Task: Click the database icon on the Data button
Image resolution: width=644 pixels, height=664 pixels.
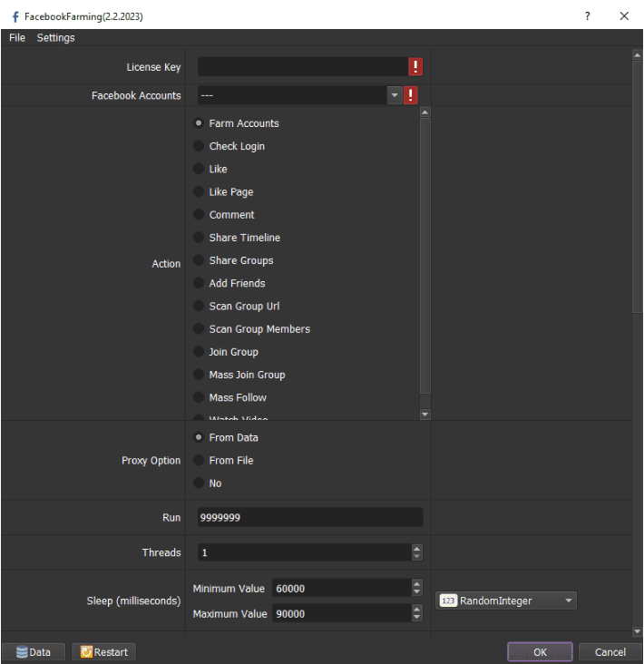Action: click(21, 651)
